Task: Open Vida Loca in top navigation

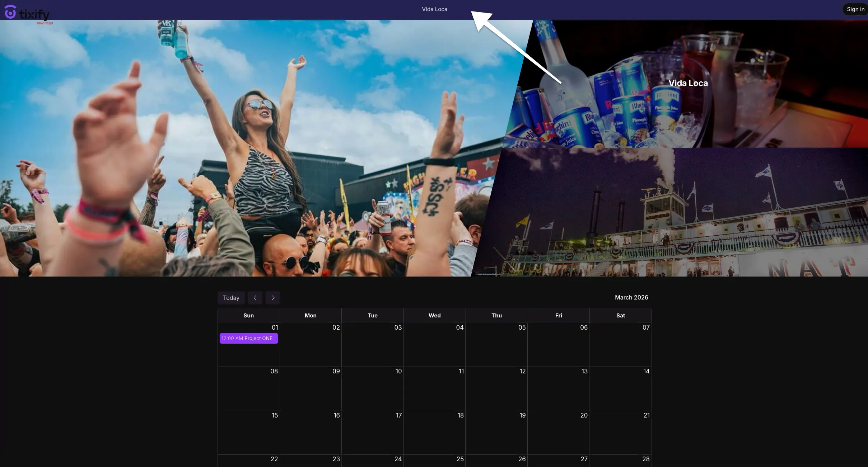Action: point(434,9)
